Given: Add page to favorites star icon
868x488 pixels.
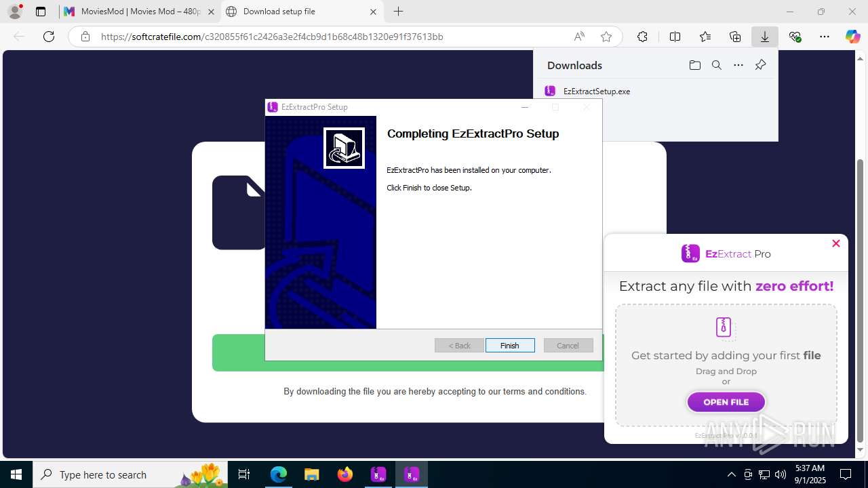Looking at the screenshot, I should coord(606,37).
